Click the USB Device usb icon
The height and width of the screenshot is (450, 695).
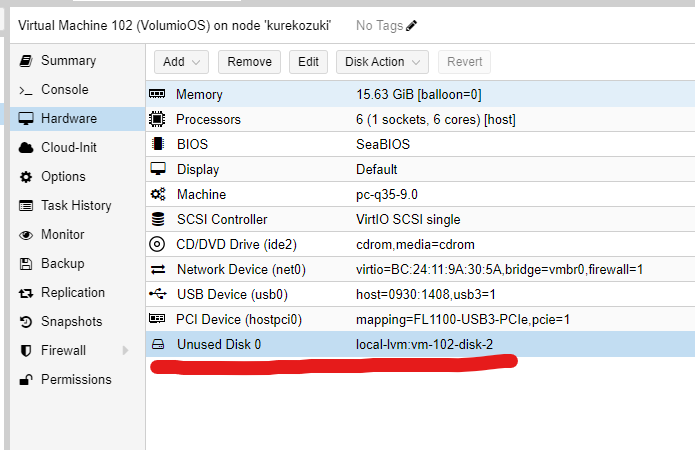pyautogui.click(x=158, y=293)
